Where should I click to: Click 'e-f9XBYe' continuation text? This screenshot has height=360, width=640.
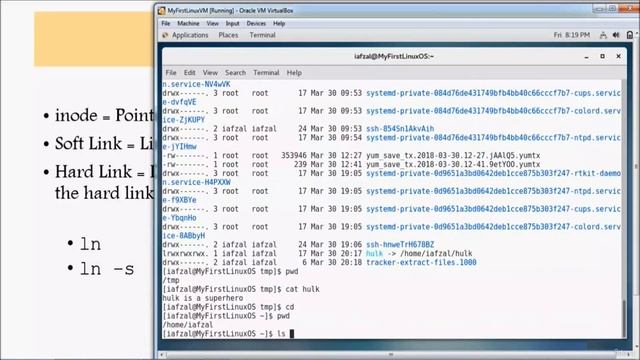coord(179,200)
